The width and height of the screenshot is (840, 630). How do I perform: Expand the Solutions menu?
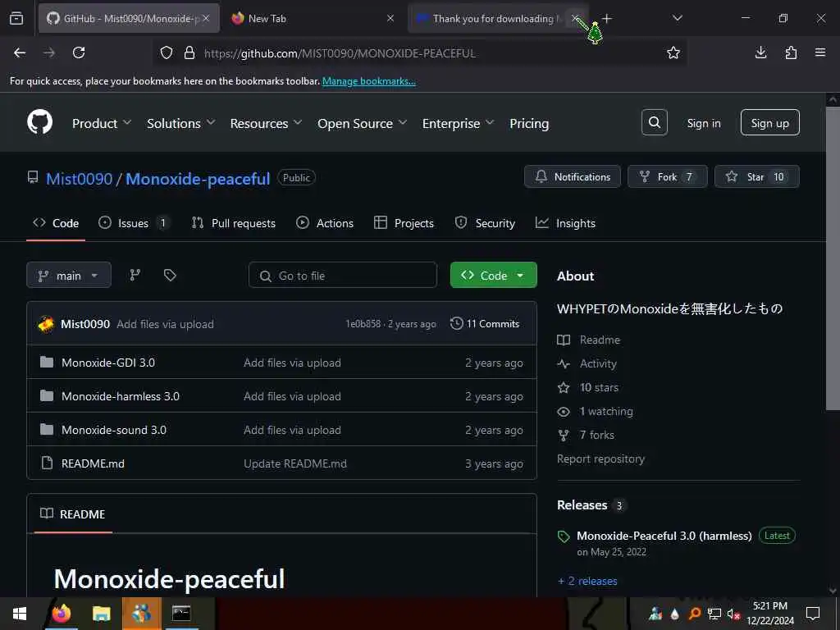point(181,123)
